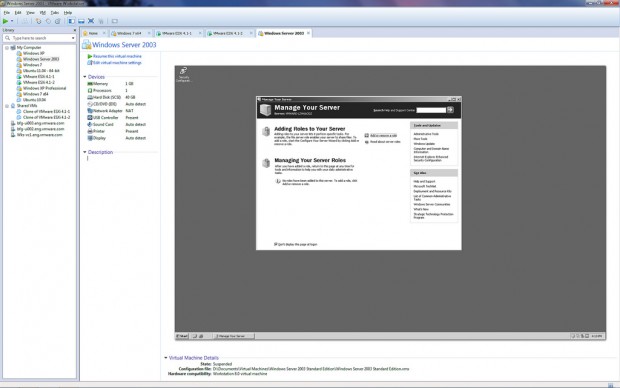The height and width of the screenshot is (388, 620).
Task: Click the Security Configuration desktop icon in VM
Action: (183, 74)
